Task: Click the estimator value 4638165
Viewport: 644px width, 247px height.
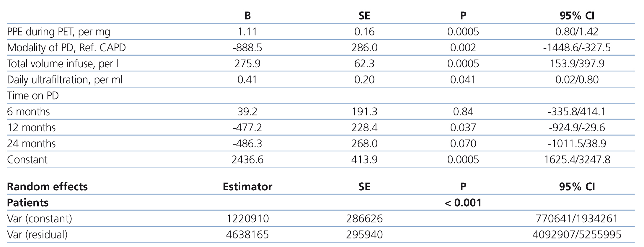Action: tap(247, 235)
